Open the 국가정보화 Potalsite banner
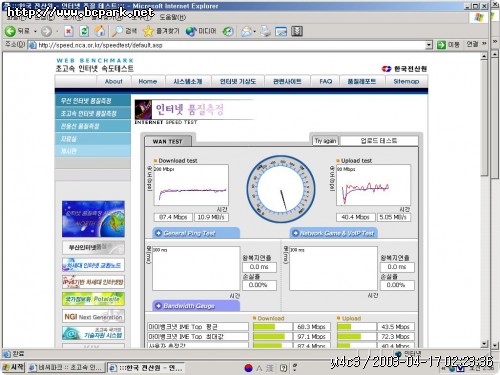 point(93,299)
